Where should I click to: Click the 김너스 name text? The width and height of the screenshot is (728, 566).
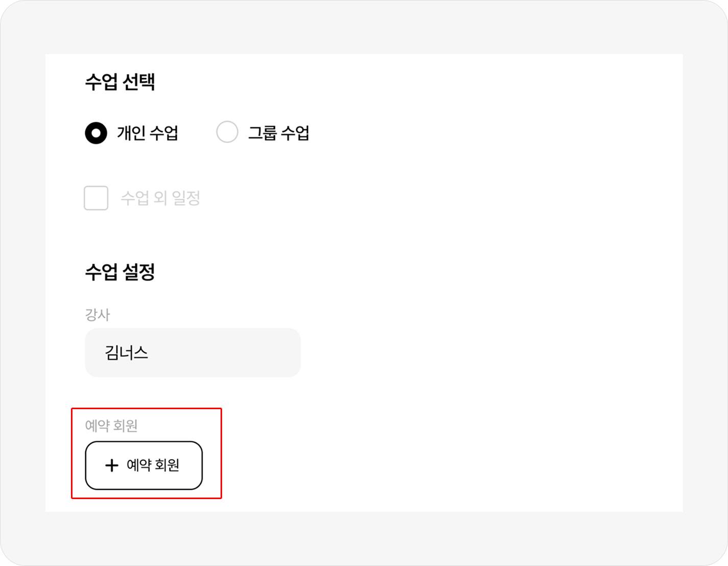coord(126,352)
